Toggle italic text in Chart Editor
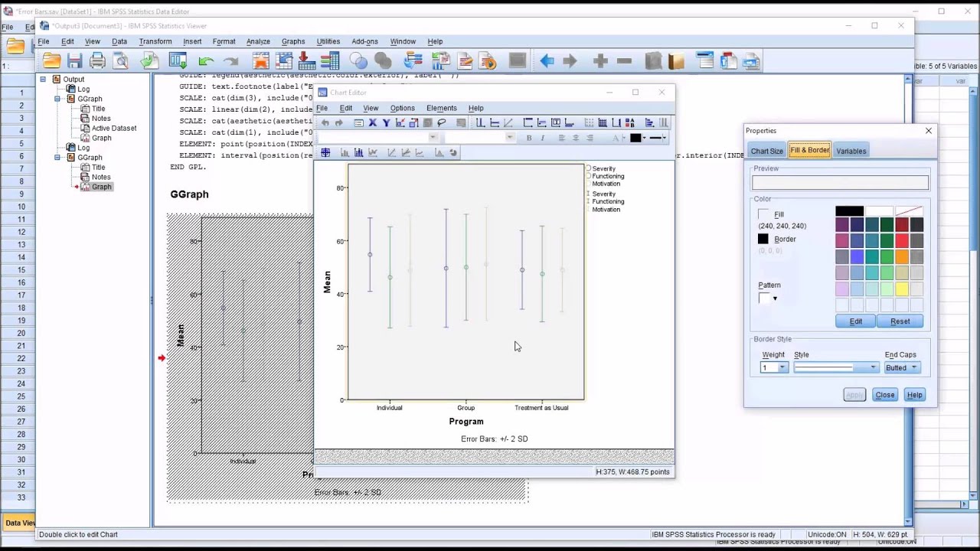The image size is (980, 551). coord(543,138)
